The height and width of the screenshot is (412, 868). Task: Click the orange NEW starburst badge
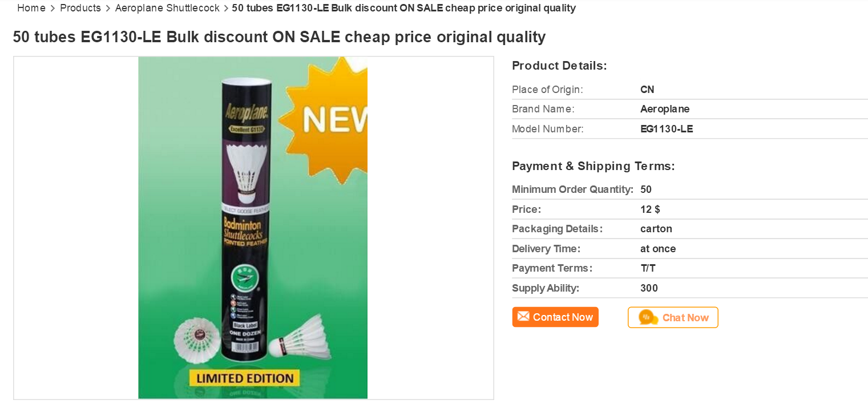point(328,119)
